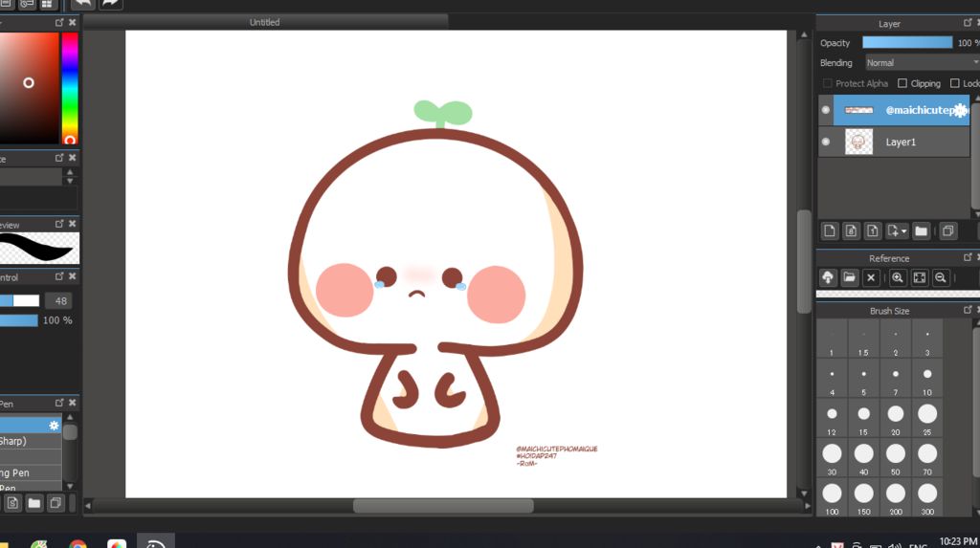Open gear settings for @maichicutep layer

pos(961,111)
